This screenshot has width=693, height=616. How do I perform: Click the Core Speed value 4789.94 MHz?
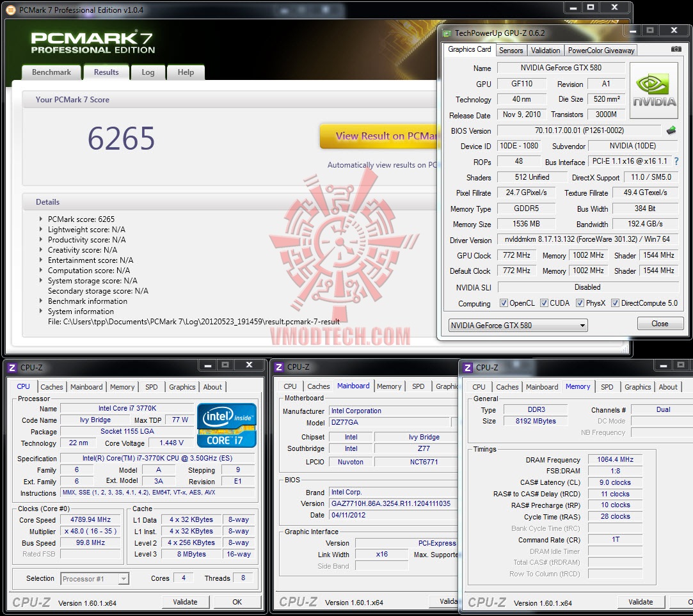click(91, 519)
